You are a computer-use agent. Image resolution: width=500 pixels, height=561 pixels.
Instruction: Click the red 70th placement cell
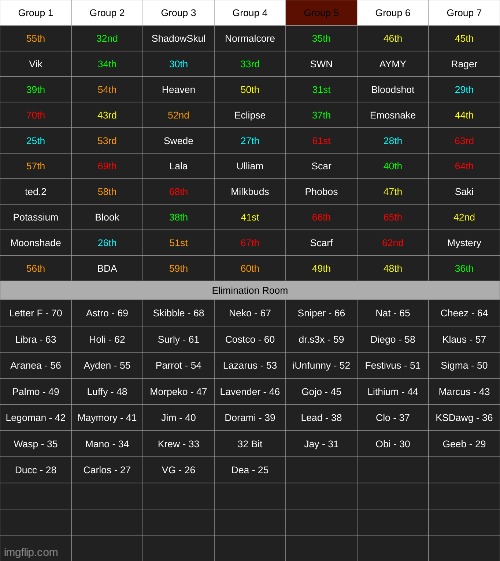pyautogui.click(x=35, y=115)
